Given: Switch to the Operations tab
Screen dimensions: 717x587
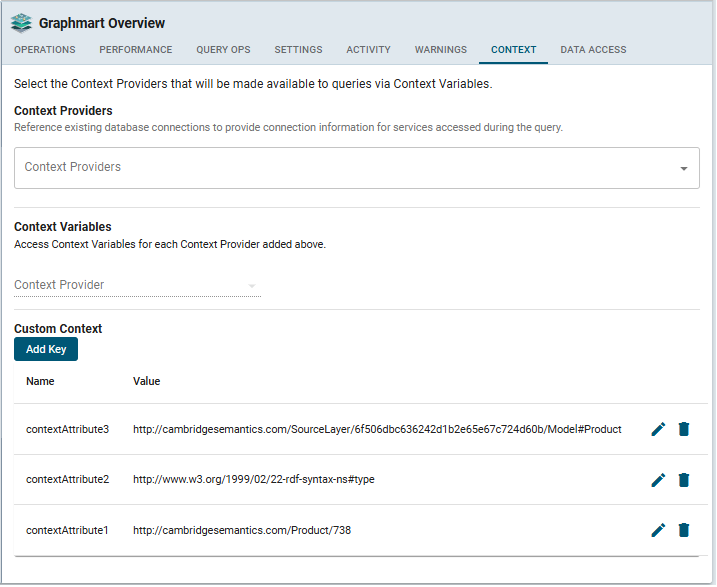Looking at the screenshot, I should click(x=44, y=50).
